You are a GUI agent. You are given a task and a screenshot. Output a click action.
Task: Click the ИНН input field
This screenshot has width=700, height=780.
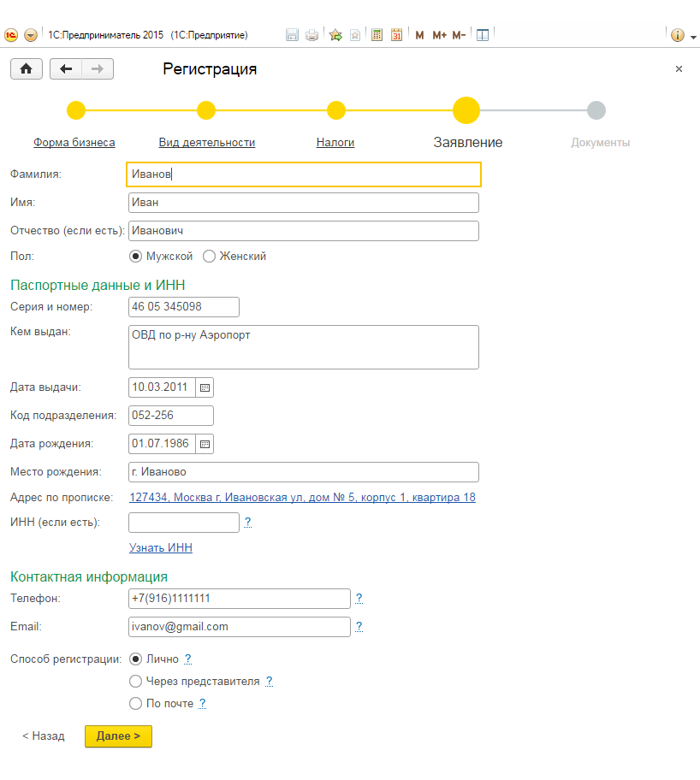(x=184, y=523)
